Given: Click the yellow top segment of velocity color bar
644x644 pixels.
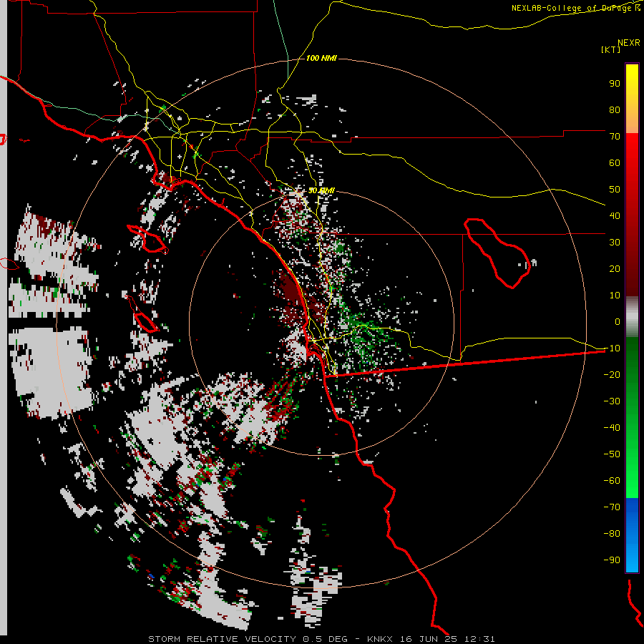Looking at the screenshot, I should pos(632,99).
